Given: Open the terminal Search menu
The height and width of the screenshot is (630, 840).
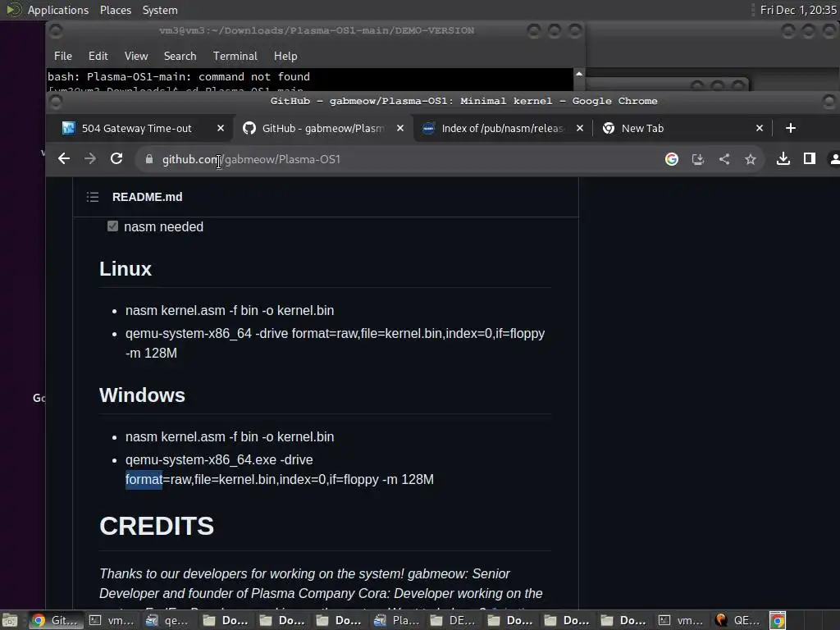Looking at the screenshot, I should tap(180, 56).
